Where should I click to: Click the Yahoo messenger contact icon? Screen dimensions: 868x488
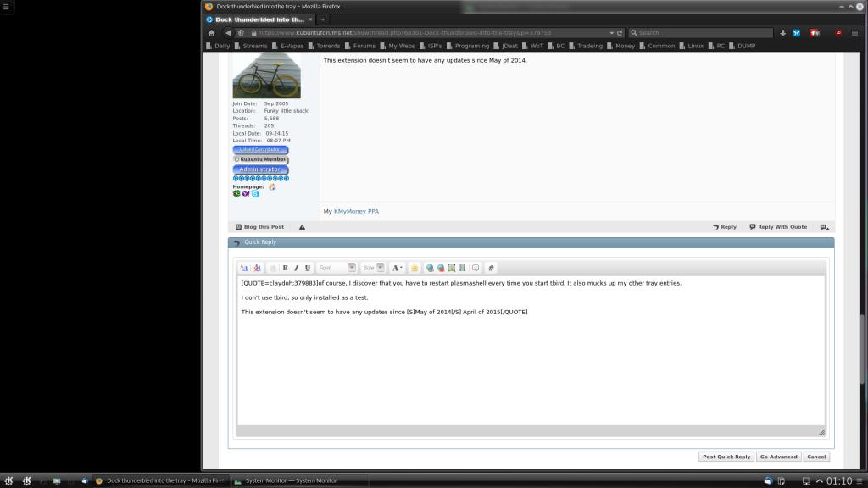(246, 194)
